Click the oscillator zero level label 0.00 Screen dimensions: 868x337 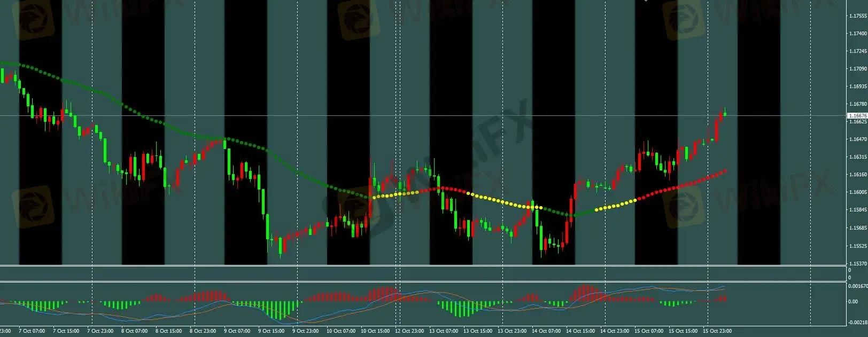[x=853, y=302]
